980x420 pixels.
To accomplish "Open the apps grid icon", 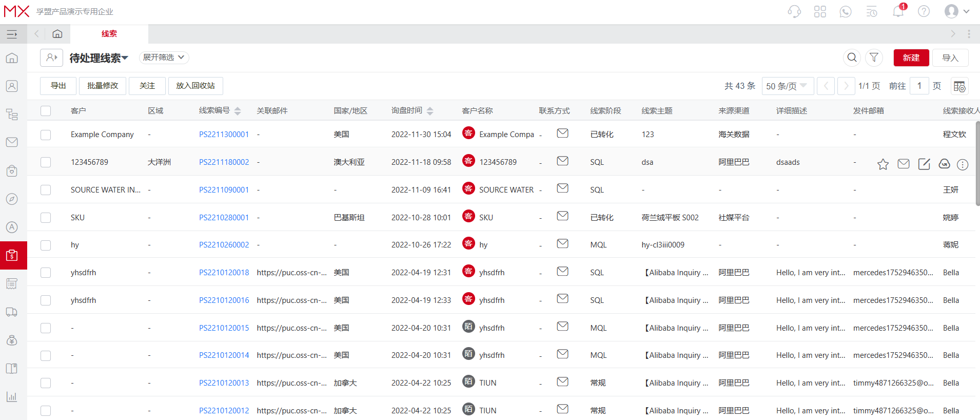I will click(820, 11).
